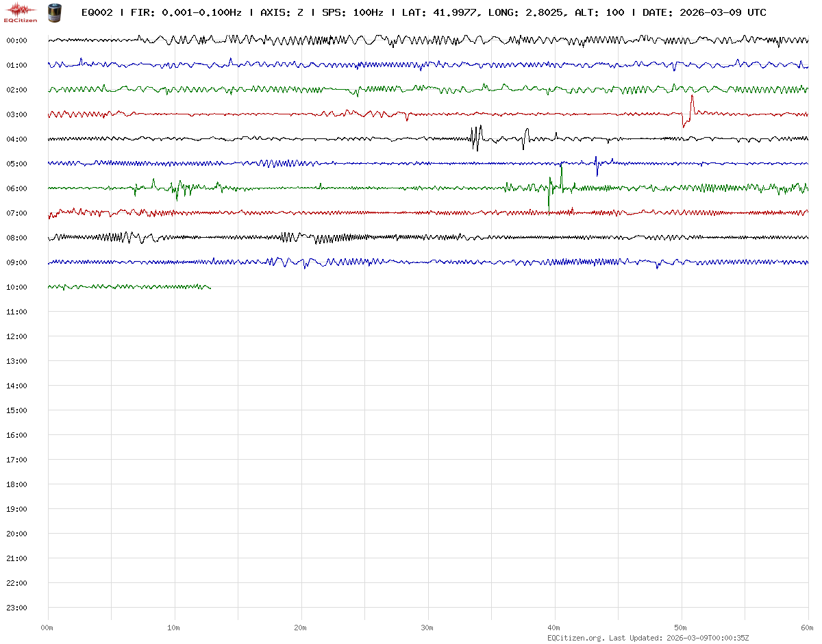Click the 10m label on time axis
The height and width of the screenshot is (644, 822).
coord(174,628)
